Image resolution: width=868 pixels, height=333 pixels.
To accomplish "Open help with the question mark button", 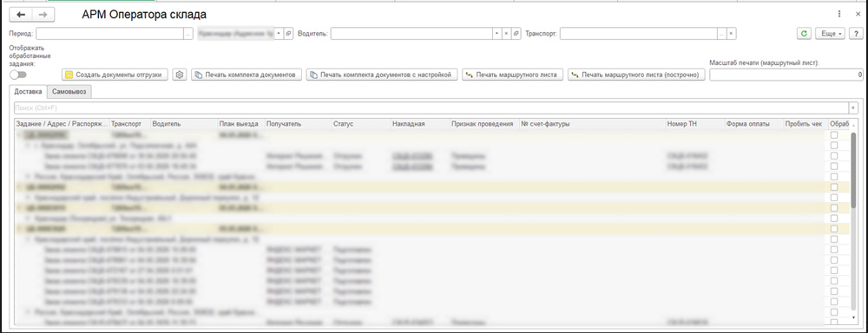I will tap(857, 34).
